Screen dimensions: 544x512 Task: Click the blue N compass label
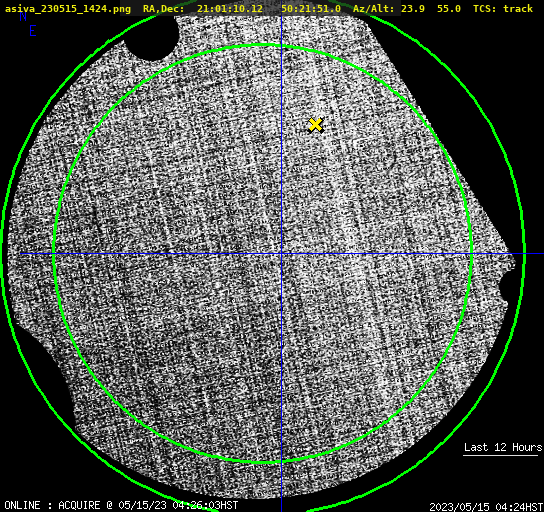point(23,16)
